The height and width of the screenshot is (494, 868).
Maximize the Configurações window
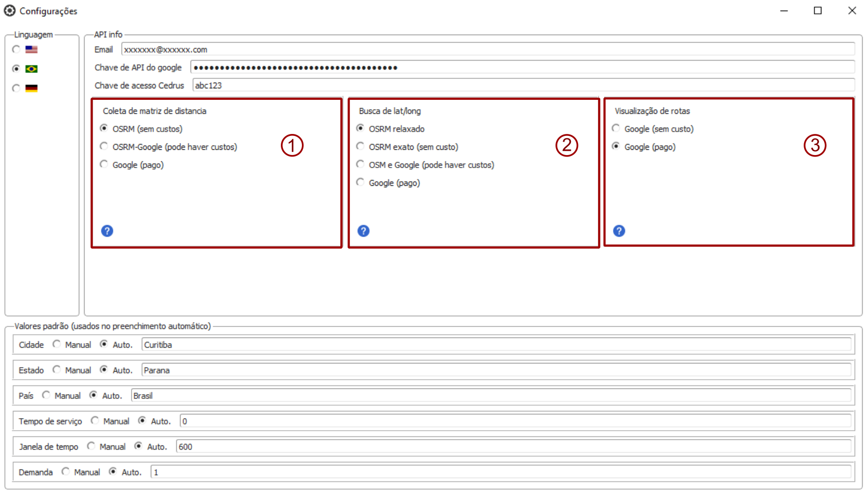pyautogui.click(x=818, y=11)
